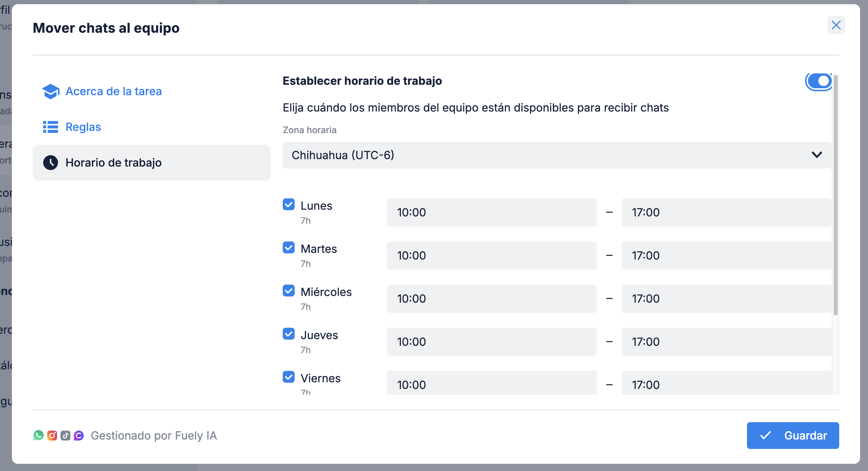The height and width of the screenshot is (471, 868).
Task: Click the purple Fuely chat icon
Action: tap(79, 435)
